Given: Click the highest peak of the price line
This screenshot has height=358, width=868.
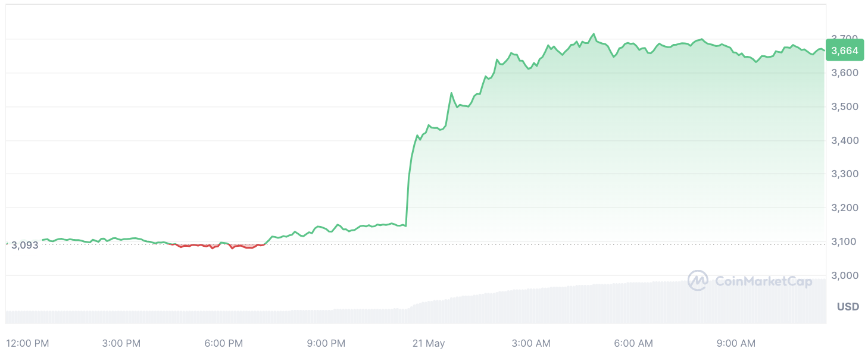Looking at the screenshot, I should pos(594,34).
